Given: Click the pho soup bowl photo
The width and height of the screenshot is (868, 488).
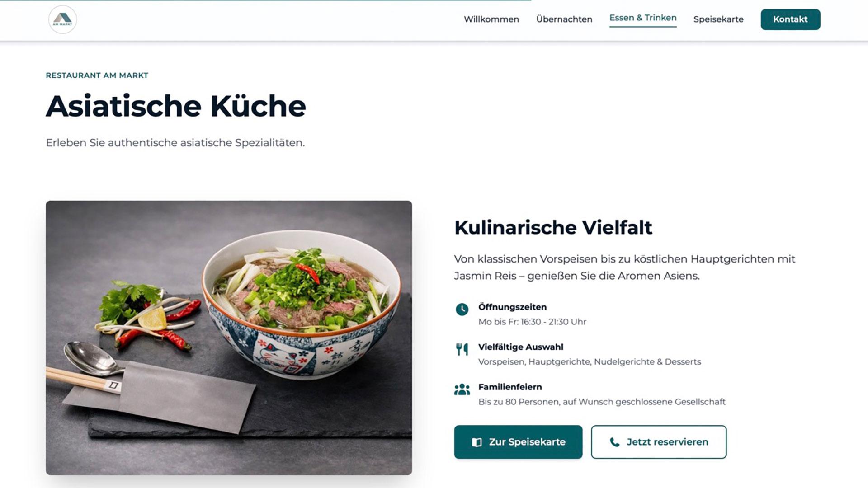Looking at the screenshot, I should (x=229, y=338).
